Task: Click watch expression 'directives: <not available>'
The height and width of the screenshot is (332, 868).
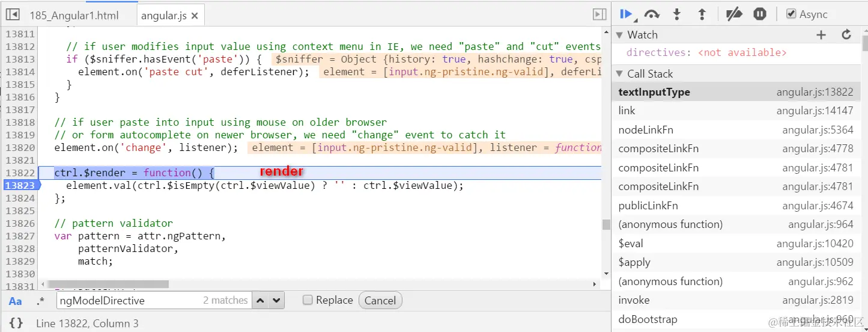Action: [706, 53]
